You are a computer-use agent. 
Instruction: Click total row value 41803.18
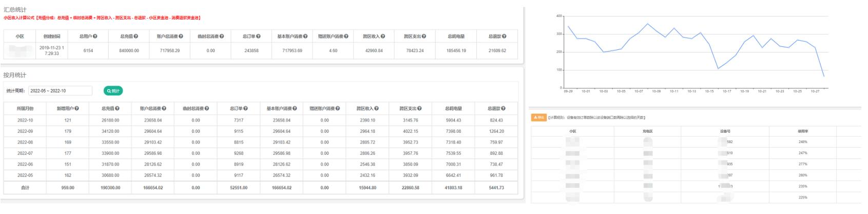[x=453, y=188]
